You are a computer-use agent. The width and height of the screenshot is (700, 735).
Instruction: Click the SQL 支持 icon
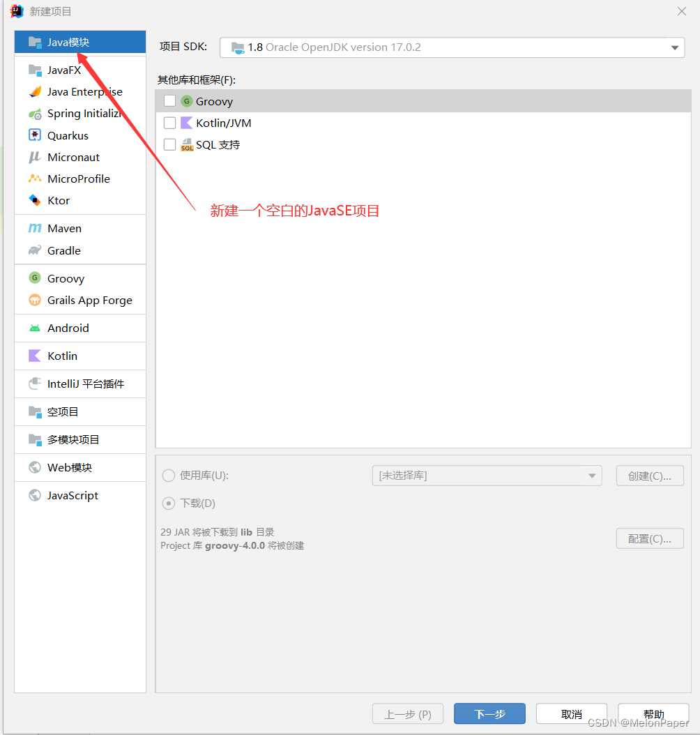[187, 145]
